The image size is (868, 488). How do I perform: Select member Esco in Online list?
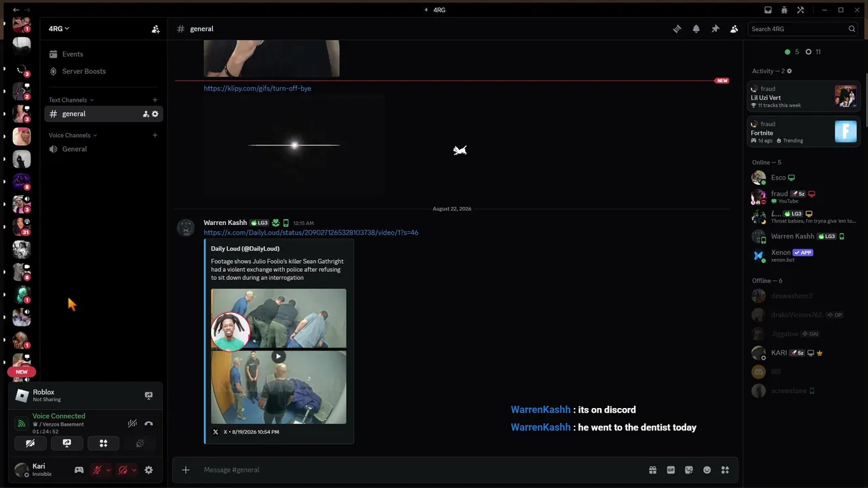[804, 178]
